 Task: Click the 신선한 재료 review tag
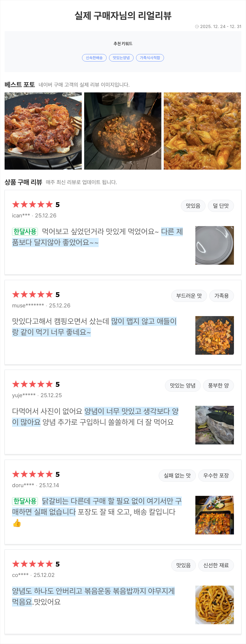[x=216, y=565]
